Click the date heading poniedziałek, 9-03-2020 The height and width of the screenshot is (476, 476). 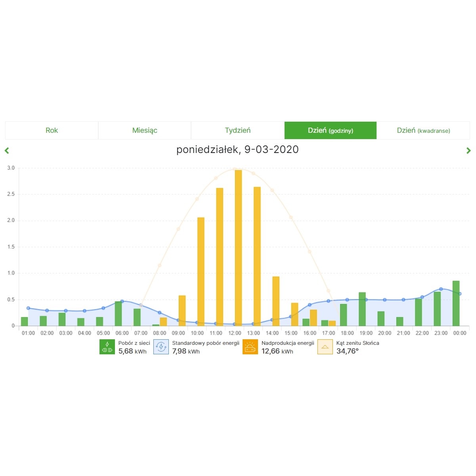pyautogui.click(x=237, y=149)
